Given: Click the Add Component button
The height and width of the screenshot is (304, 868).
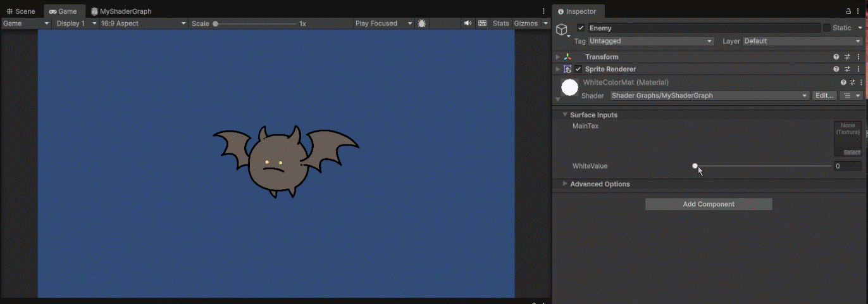Looking at the screenshot, I should coord(709,204).
